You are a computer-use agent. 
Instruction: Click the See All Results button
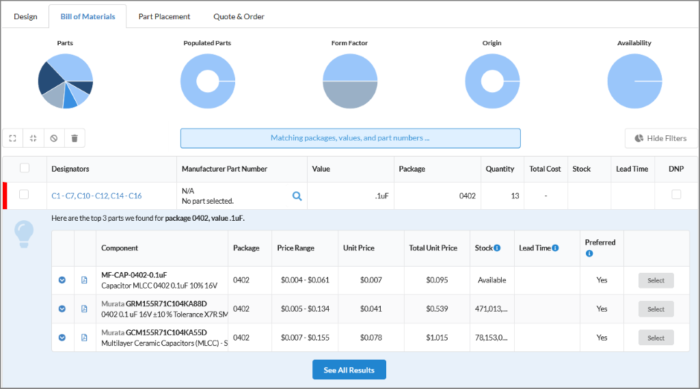tap(349, 370)
